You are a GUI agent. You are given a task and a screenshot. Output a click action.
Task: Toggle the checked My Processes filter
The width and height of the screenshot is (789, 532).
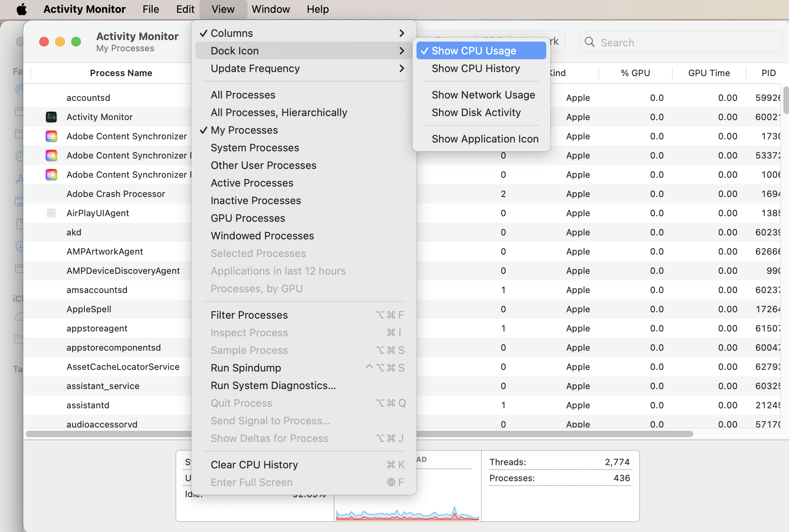coord(244,129)
